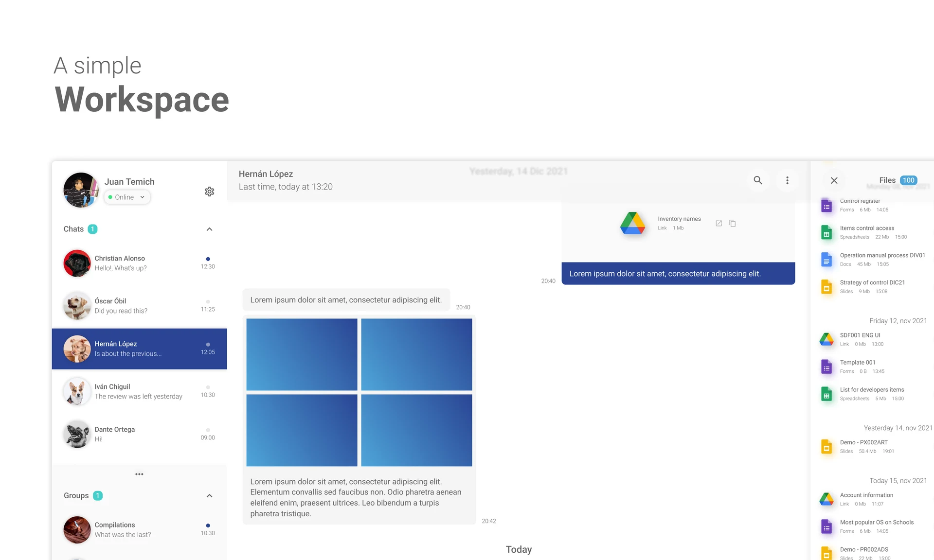This screenshot has width=934, height=560.
Task: Open List for developers items spreadsheet icon
Action: tap(826, 394)
